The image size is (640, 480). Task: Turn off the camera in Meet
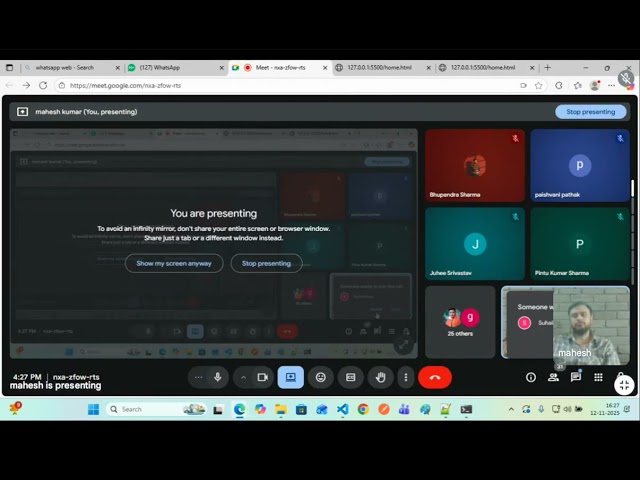pyautogui.click(x=262, y=377)
